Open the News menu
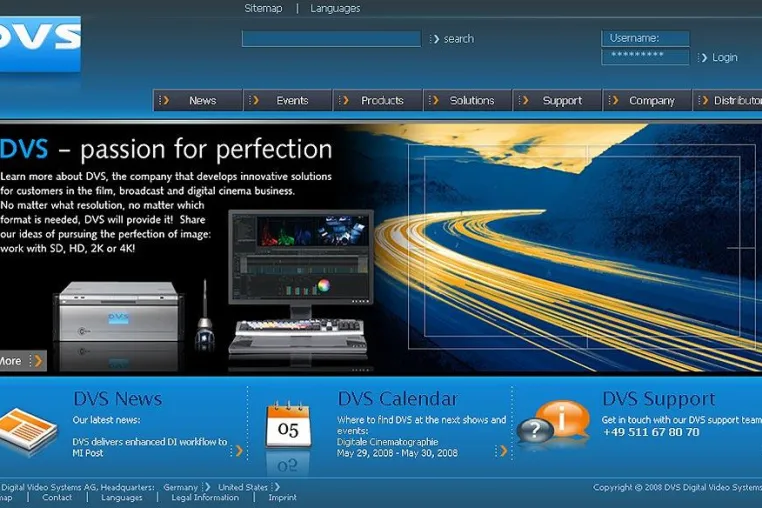The width and height of the screenshot is (762, 508). pos(197,101)
